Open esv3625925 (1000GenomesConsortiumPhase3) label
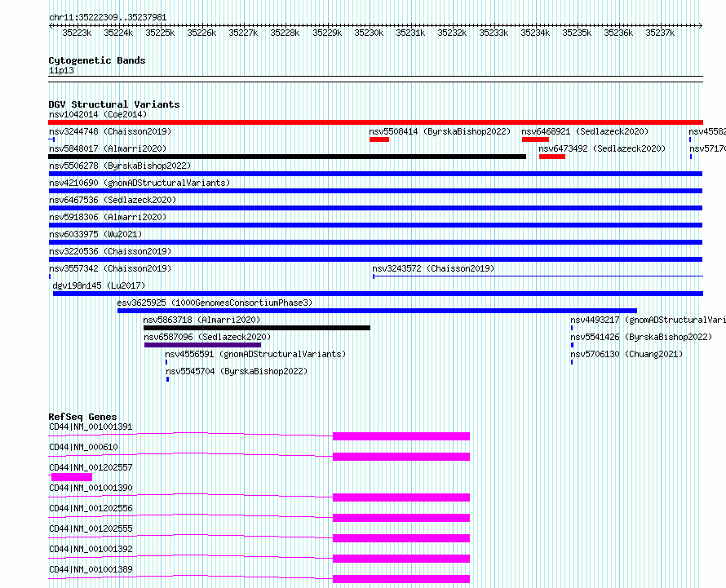Image resolution: width=726 pixels, height=588 pixels. click(215, 303)
